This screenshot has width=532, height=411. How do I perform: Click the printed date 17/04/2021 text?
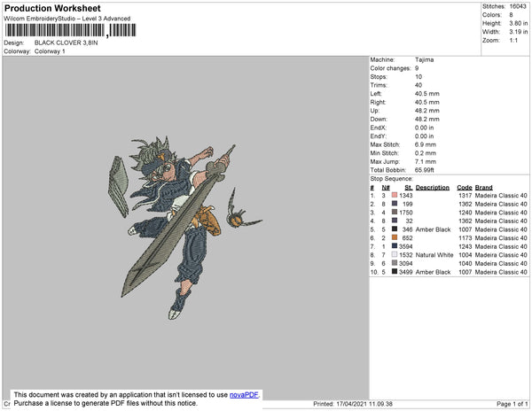[x=351, y=404]
